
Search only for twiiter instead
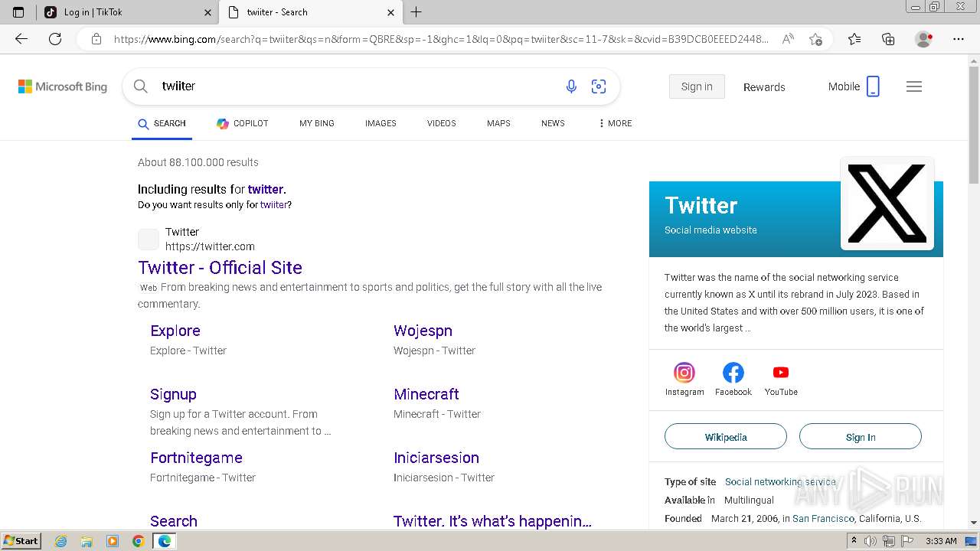click(274, 205)
